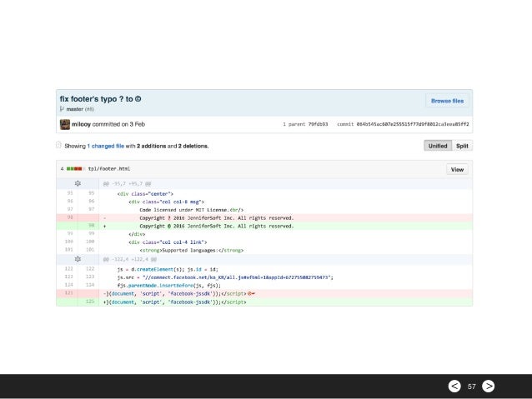Click fjs.parentNode.insertBefore code line
This screenshot has width=532, height=399.
tap(169, 286)
